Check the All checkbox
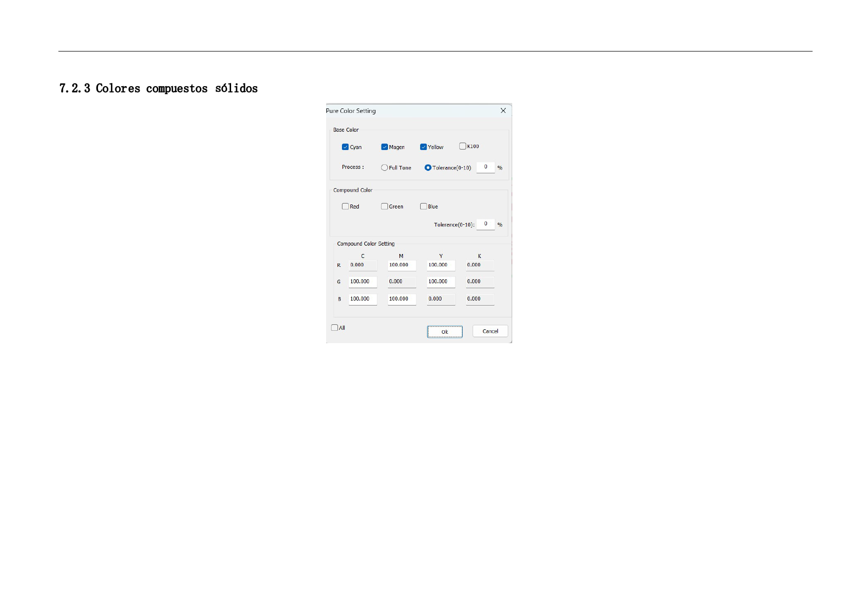868x614 pixels. pos(335,328)
